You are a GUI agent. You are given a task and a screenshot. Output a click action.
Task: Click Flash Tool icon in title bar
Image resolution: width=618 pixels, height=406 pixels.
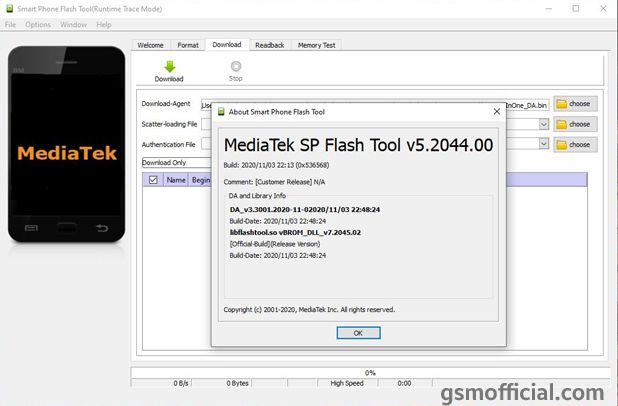point(9,9)
